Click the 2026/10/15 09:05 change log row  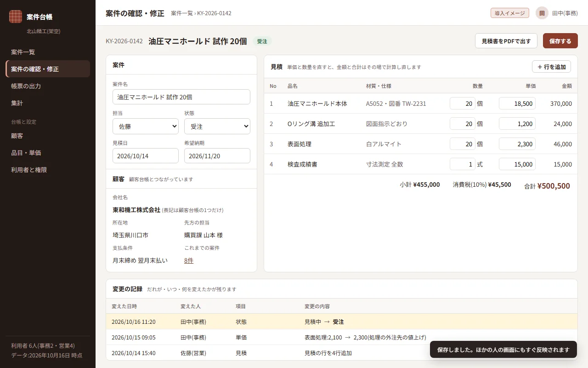(342, 337)
